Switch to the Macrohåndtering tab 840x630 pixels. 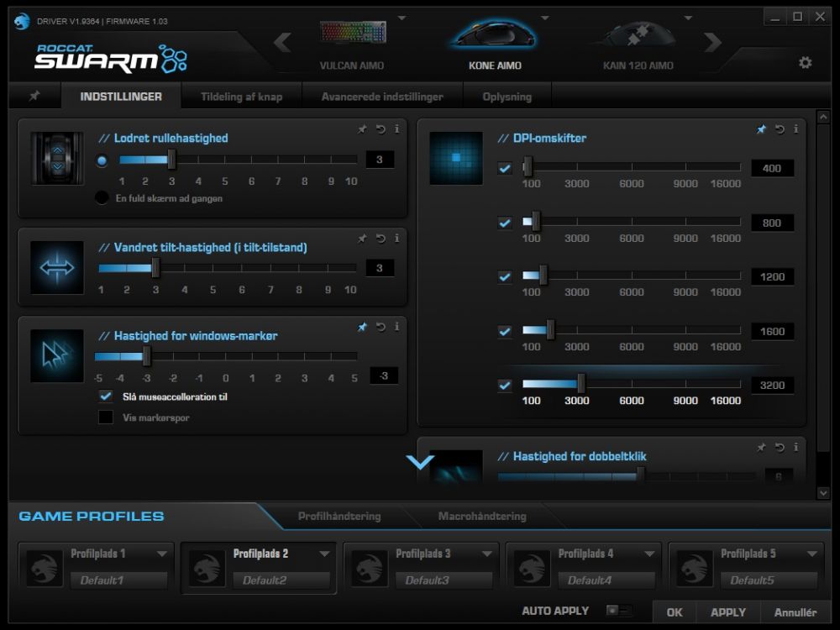(482, 516)
